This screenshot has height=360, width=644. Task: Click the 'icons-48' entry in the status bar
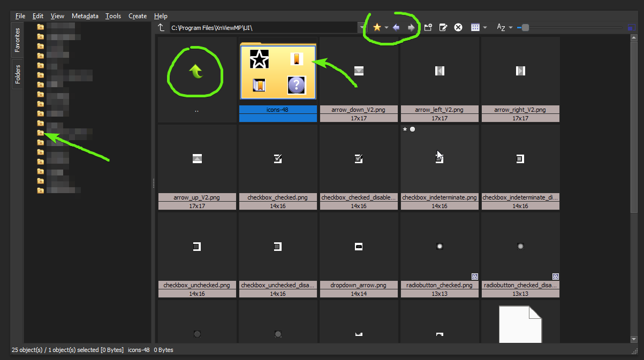(139, 350)
